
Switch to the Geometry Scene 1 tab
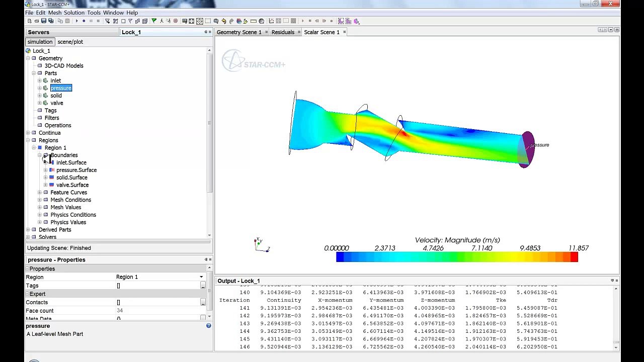[239, 32]
